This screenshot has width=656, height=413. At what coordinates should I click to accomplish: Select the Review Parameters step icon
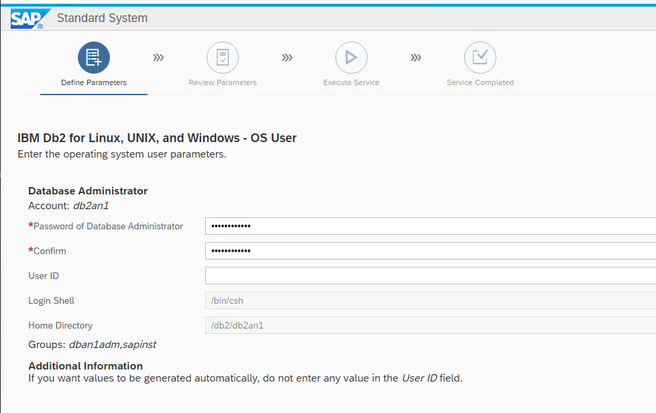tap(223, 57)
